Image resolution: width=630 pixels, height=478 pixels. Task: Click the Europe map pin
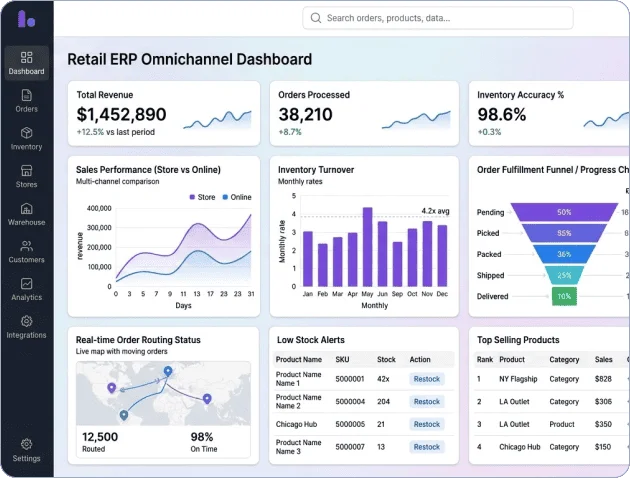point(168,371)
